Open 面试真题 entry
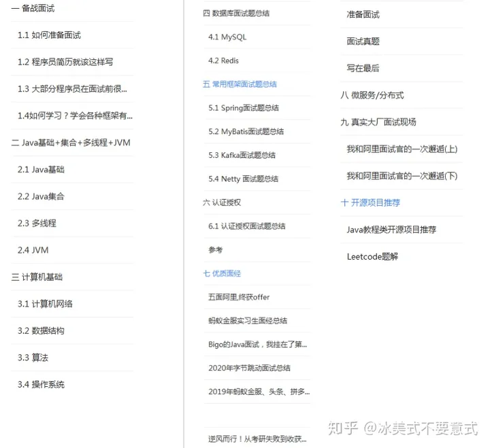The image size is (490, 448). (x=363, y=41)
